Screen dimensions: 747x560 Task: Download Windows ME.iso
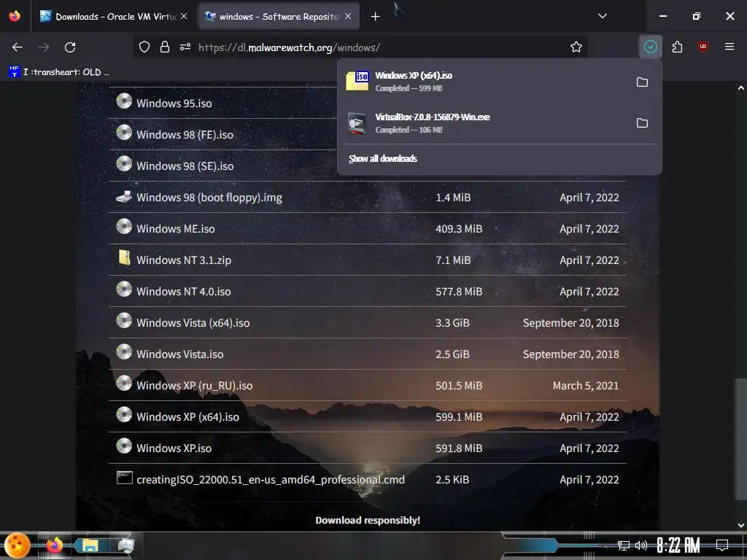pos(175,229)
